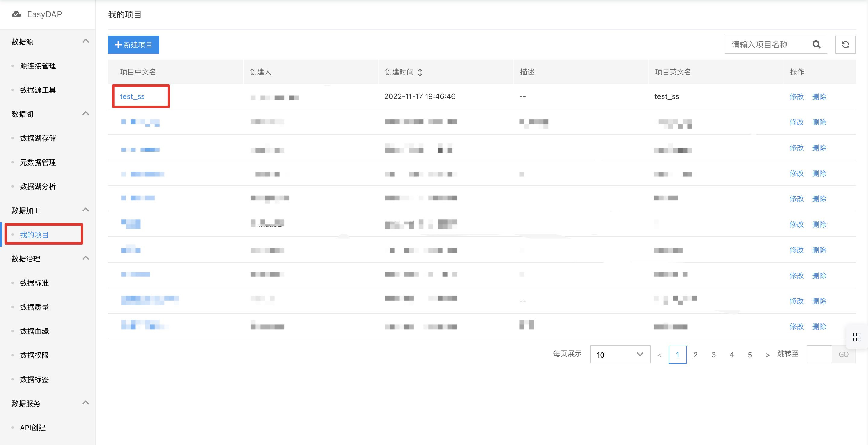The height and width of the screenshot is (445, 868).
Task: Go to page 2
Action: [695, 354]
